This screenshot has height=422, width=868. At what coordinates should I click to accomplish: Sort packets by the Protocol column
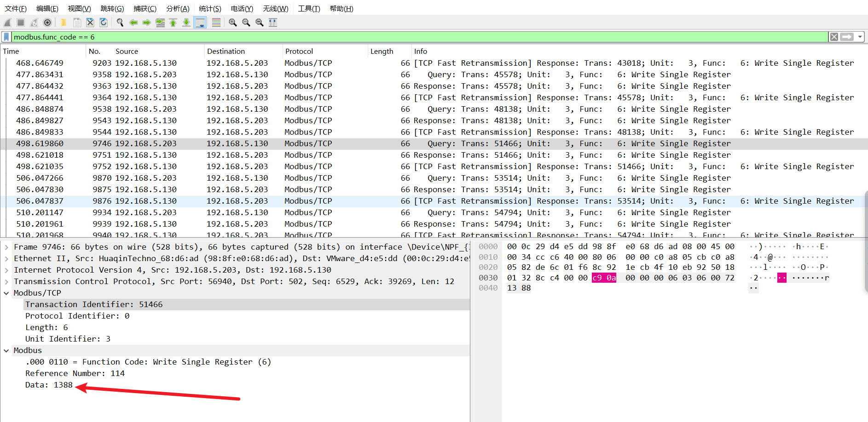[x=325, y=51]
